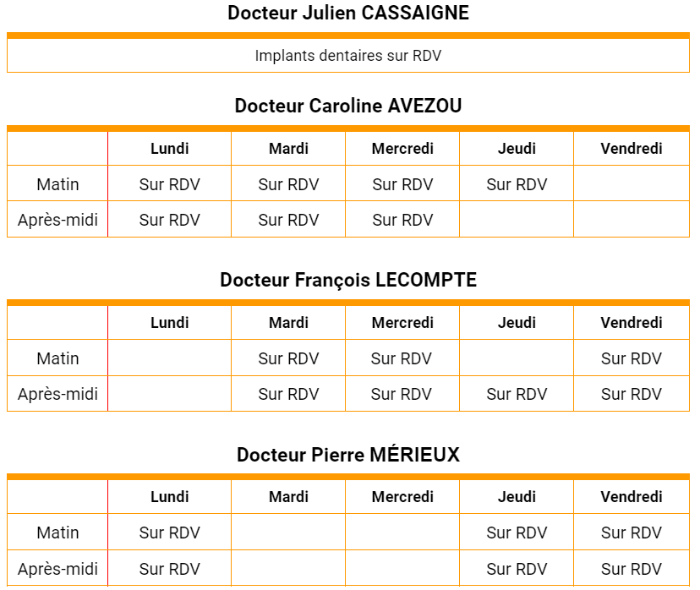Click the Docteur Pierre MÉRIEUX heading
This screenshot has width=700, height=590.
(x=348, y=455)
